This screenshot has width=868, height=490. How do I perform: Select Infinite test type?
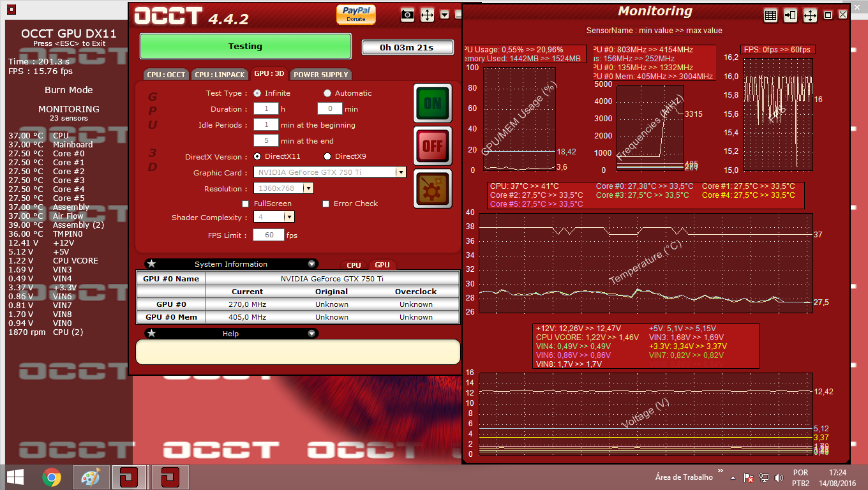click(257, 93)
